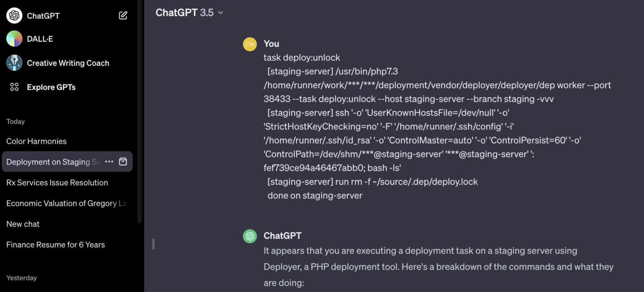
Task: Click the 'fef739ce94a46467abb0; bash -ls' line
Action: click(x=332, y=168)
